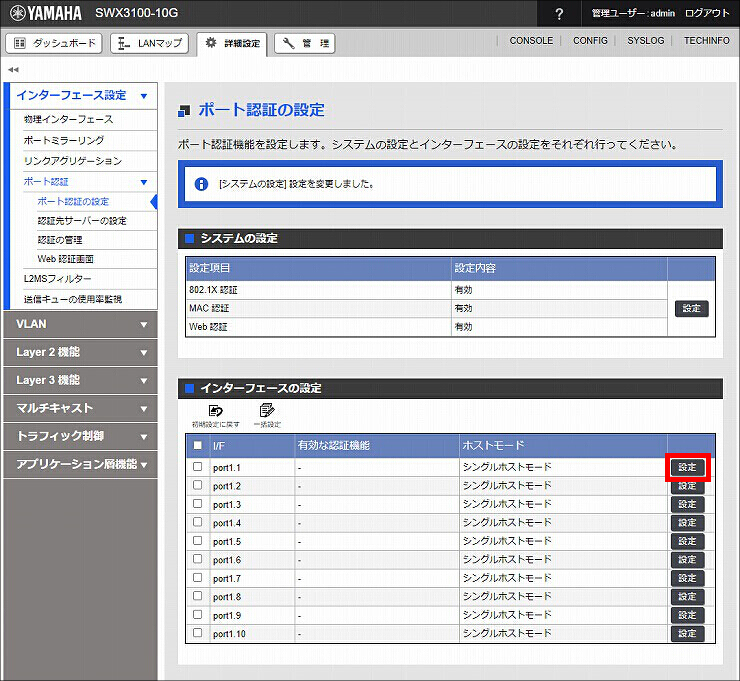This screenshot has height=681, width=740.
Task: Open the TECHINFO link
Action: click(706, 41)
